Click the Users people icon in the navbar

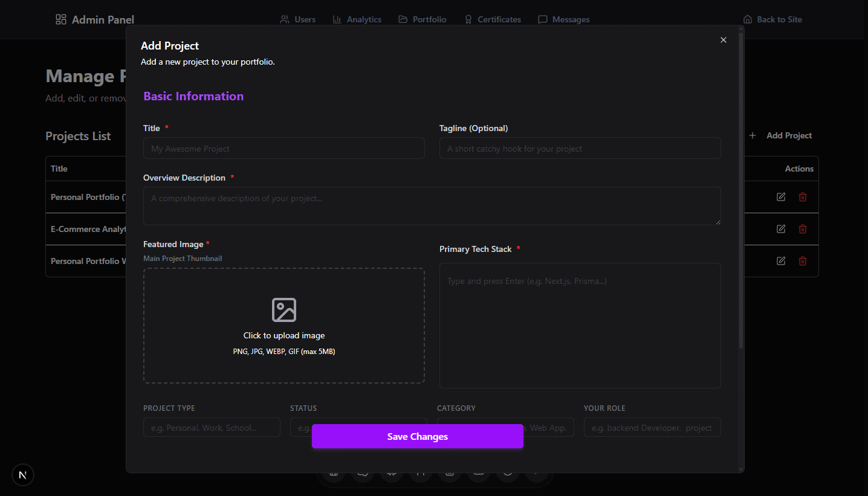[285, 19]
